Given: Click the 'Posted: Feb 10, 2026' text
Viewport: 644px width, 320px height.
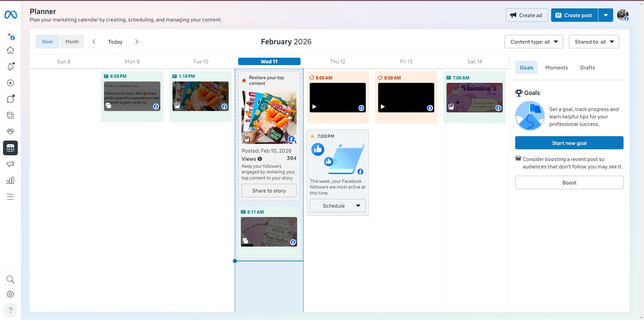Looking at the screenshot, I should (x=267, y=151).
